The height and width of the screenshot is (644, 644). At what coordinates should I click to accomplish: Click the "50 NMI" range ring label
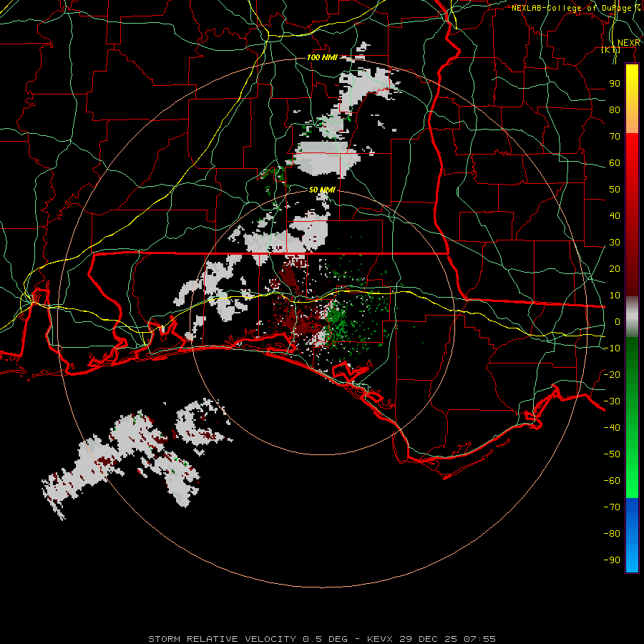322,190
